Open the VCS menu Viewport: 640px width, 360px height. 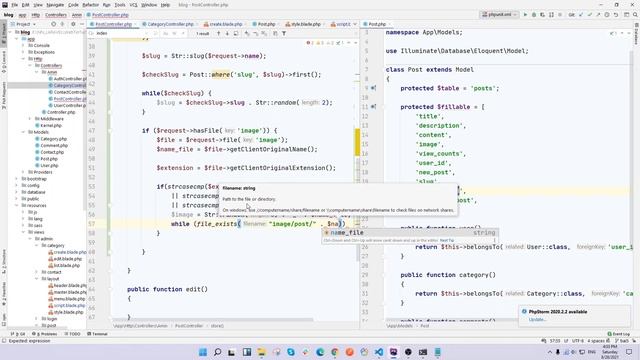click(133, 5)
